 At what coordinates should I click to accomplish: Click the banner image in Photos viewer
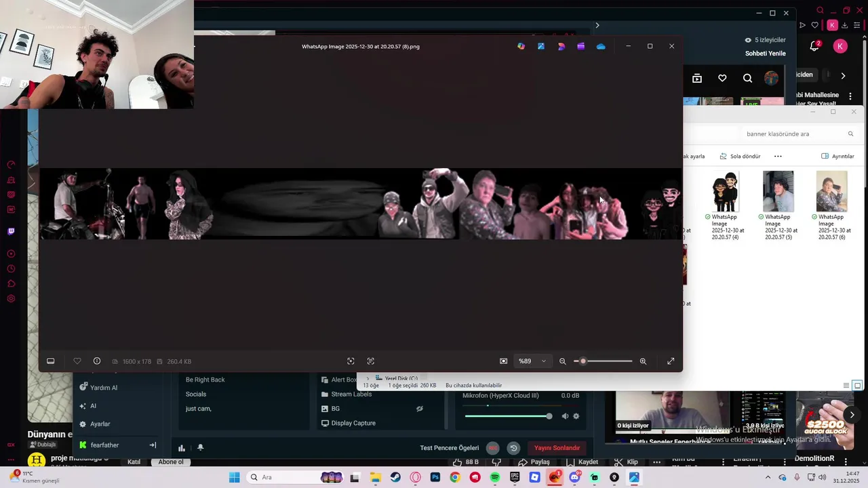click(360, 203)
